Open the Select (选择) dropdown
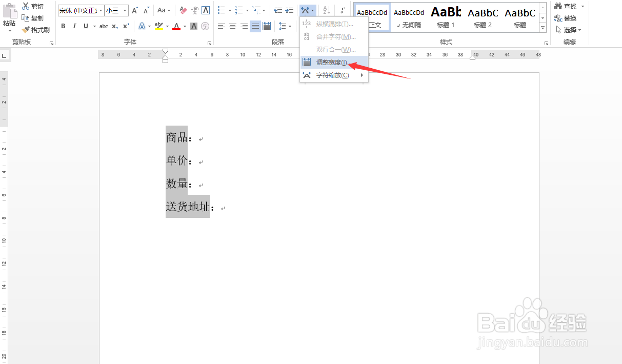This screenshot has height=364, width=622. (x=568, y=30)
